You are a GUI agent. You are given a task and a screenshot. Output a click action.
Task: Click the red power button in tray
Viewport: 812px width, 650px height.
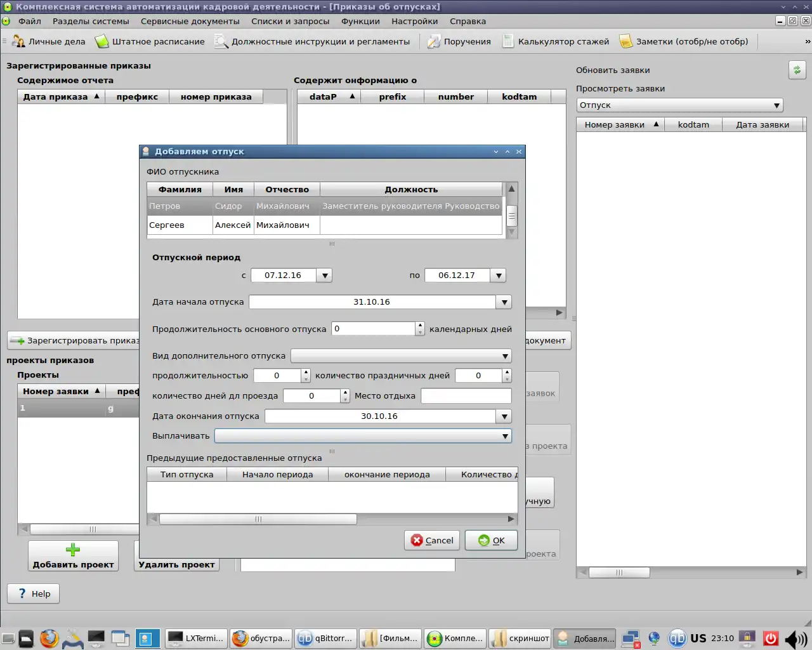click(x=771, y=639)
